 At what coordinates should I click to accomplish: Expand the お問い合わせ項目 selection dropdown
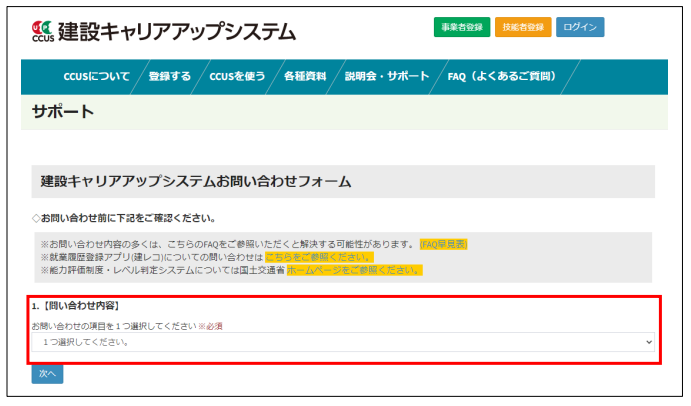(x=343, y=342)
